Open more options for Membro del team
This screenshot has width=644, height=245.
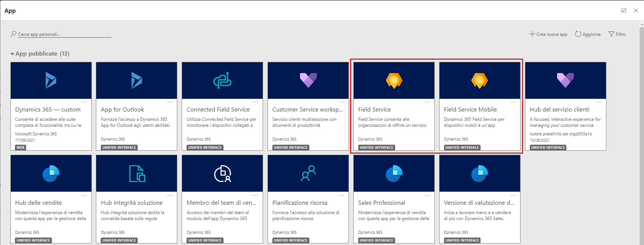[256, 195]
